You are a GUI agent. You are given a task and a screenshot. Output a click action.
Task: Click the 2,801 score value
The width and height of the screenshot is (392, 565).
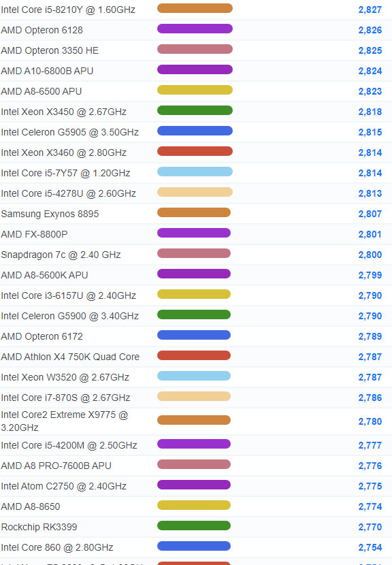click(x=370, y=234)
